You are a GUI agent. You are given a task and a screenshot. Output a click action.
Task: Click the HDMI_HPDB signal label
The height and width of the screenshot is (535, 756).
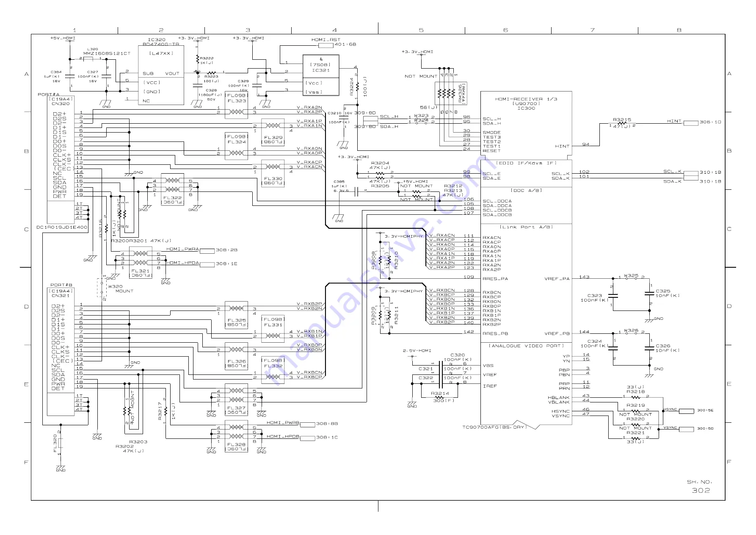click(283, 436)
